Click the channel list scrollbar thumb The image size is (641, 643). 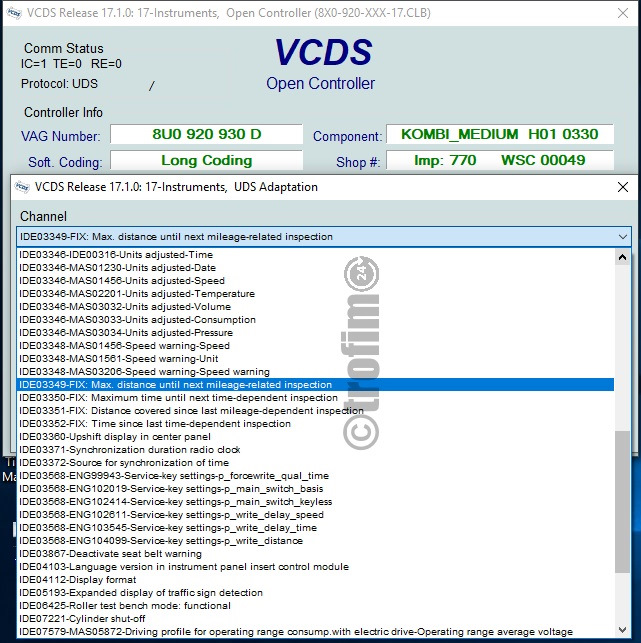(x=622, y=501)
